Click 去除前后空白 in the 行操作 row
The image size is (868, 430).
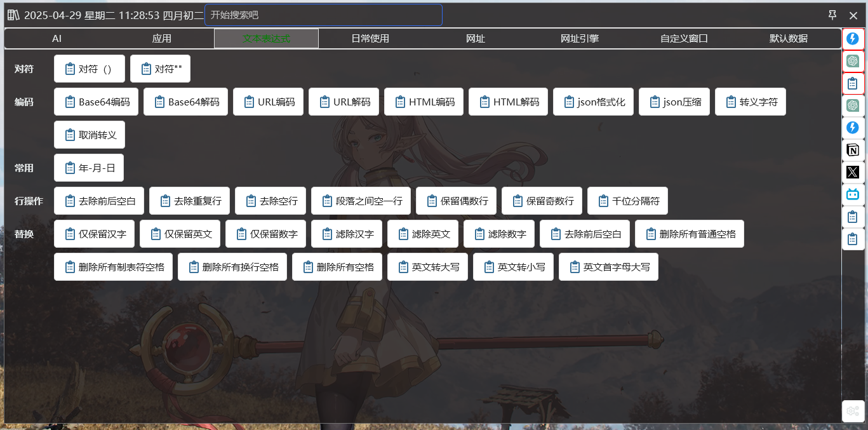coord(99,201)
